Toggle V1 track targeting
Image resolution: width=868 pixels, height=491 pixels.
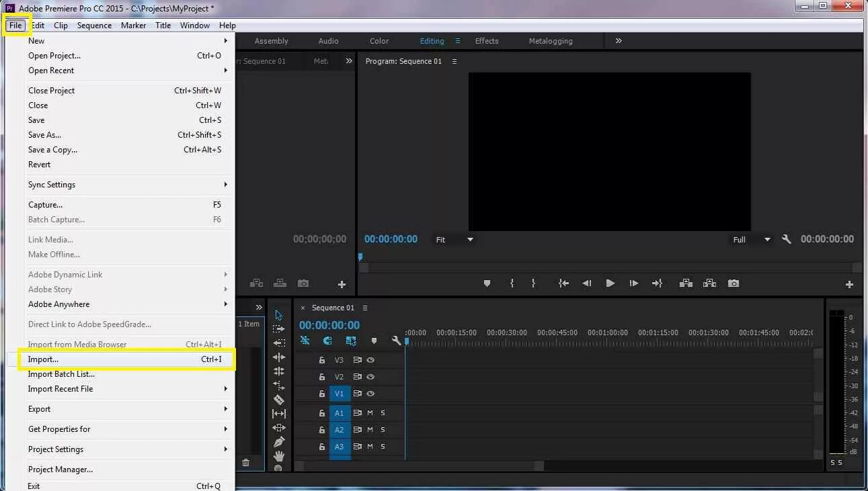[340, 394]
